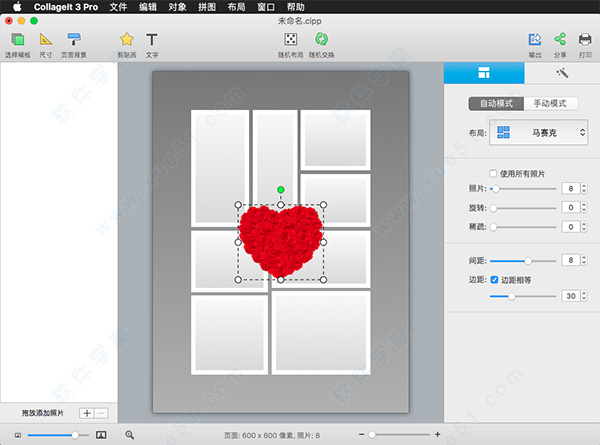
Task: Open the 布局 马赛克 layout dropdown
Action: coord(538,132)
